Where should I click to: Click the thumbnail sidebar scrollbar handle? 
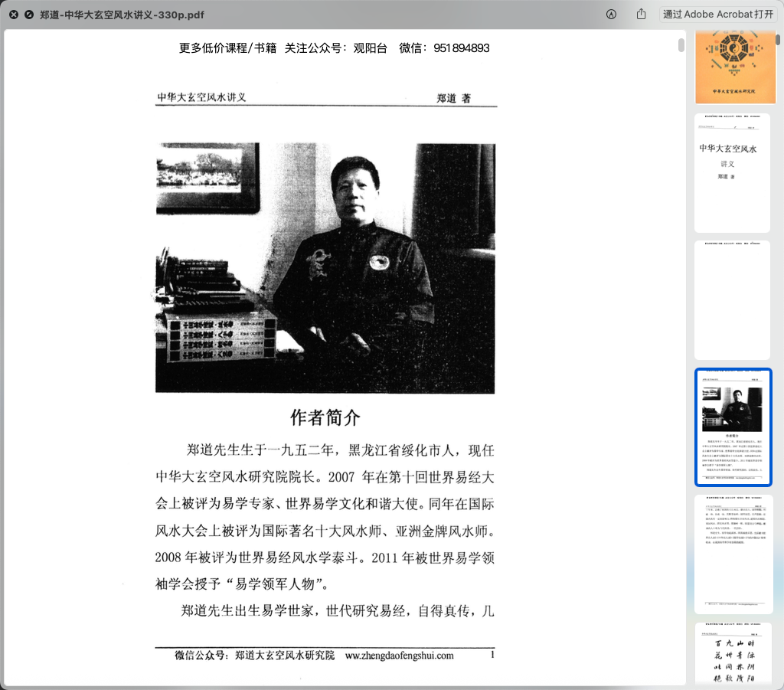tap(778, 38)
